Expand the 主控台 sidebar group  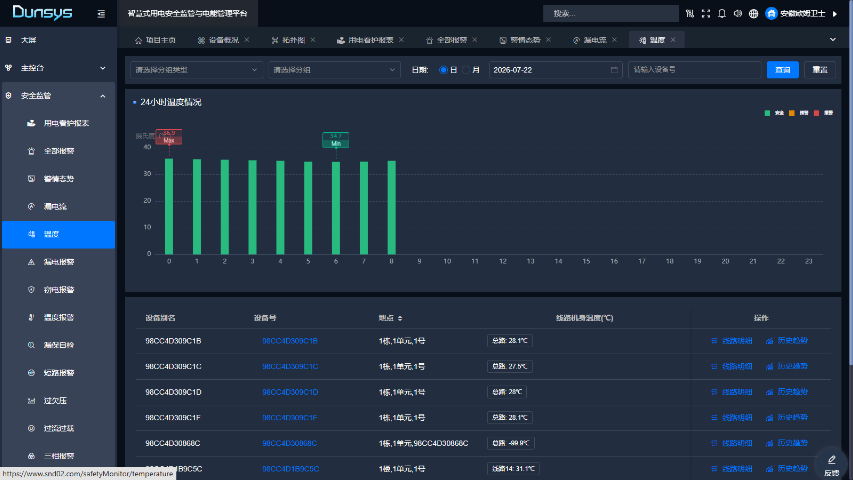coord(58,68)
